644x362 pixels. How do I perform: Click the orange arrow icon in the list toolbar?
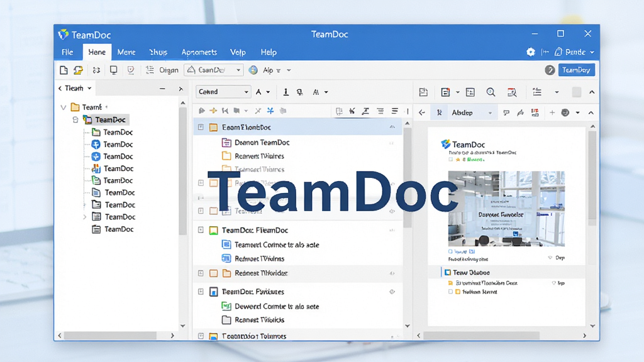click(213, 111)
